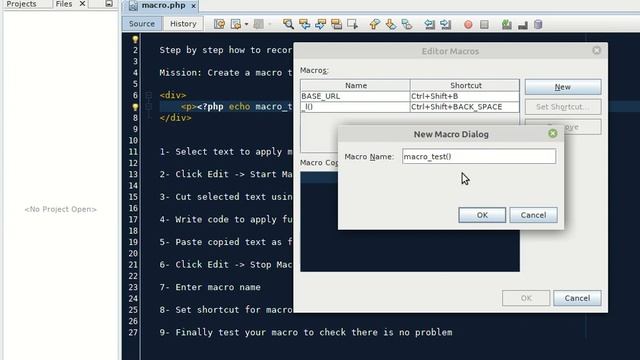640x360 pixels.
Task: Collapse the div fold marker on line 6
Action: click(x=149, y=96)
